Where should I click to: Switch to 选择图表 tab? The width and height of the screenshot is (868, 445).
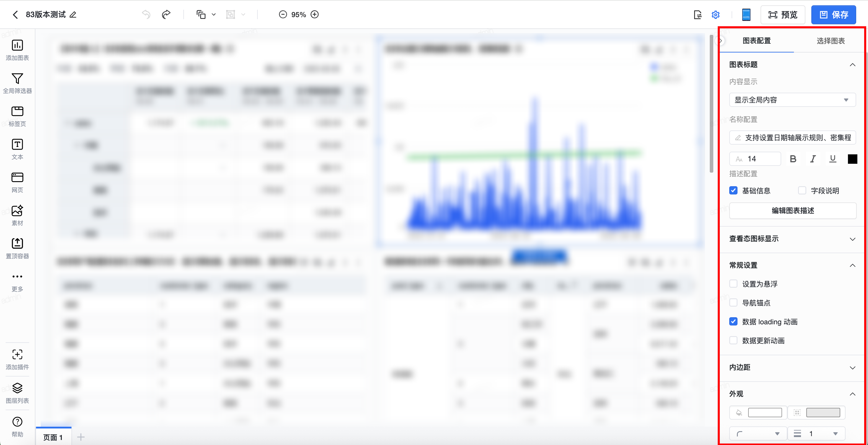[830, 41]
